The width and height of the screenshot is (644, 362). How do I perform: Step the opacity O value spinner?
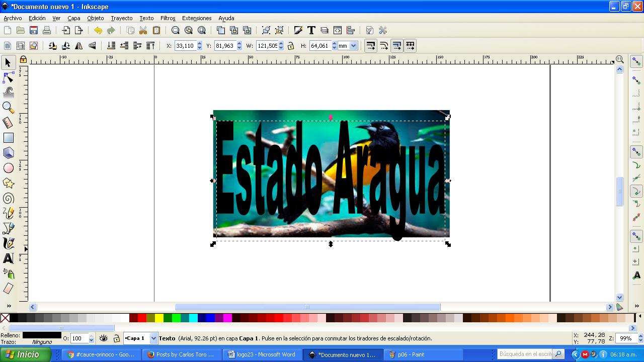91,339
